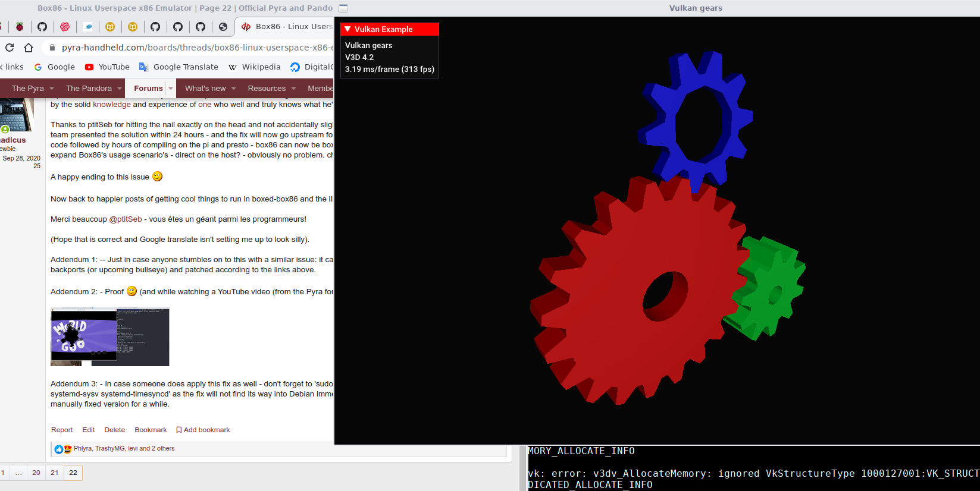
Task: Open the Raspberry Pi favicon tab
Action: coord(20,27)
